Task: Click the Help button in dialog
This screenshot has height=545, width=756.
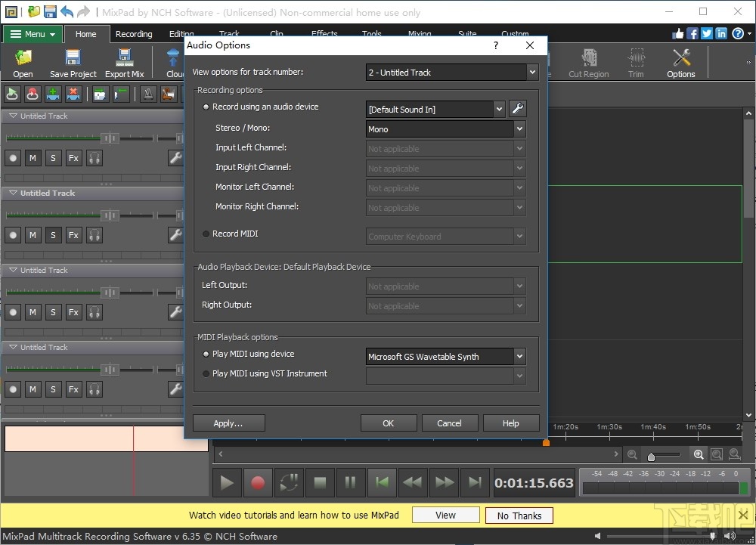Action: 510,423
